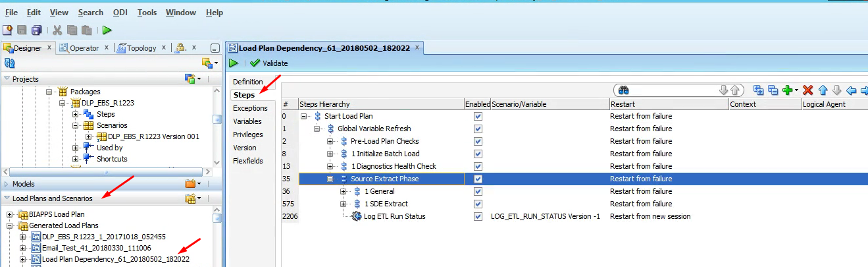Click the Save All toolbar icon
Screen dimensions: 868x267
(x=37, y=30)
